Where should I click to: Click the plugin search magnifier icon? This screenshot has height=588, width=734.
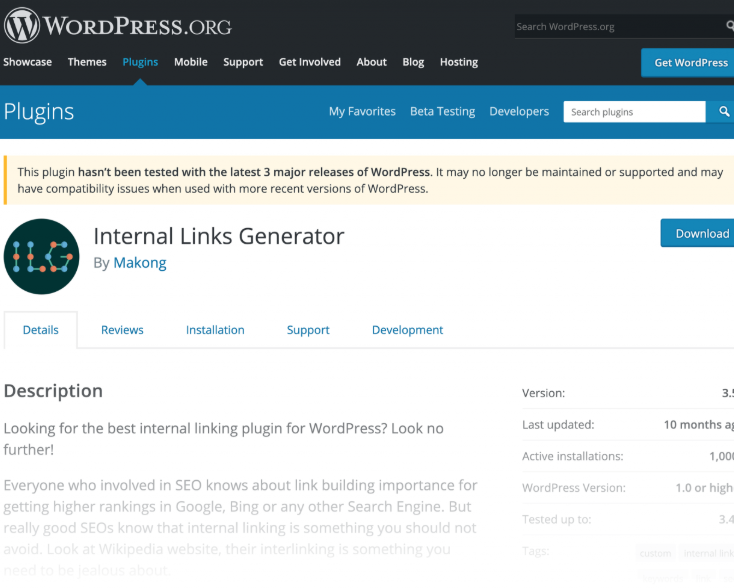724,112
